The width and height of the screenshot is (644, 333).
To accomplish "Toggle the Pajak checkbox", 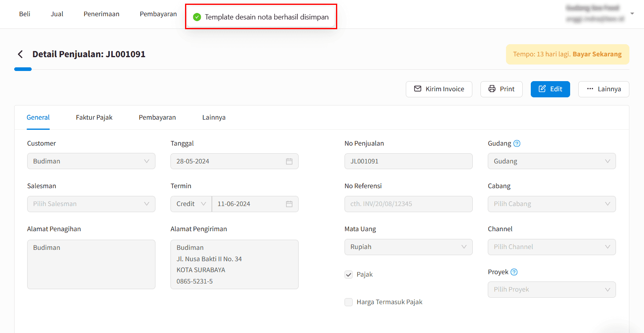I will [349, 275].
